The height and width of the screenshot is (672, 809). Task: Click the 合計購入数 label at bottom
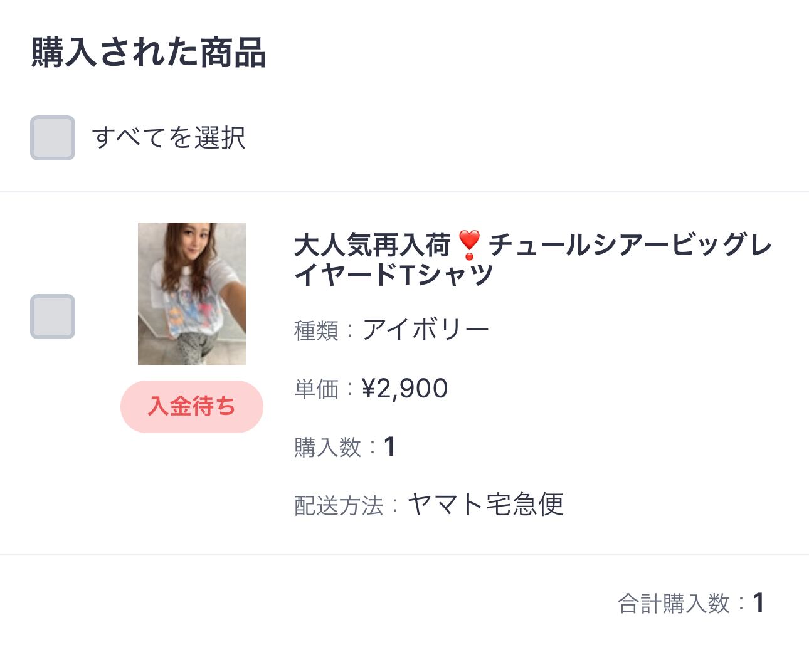[x=674, y=604]
